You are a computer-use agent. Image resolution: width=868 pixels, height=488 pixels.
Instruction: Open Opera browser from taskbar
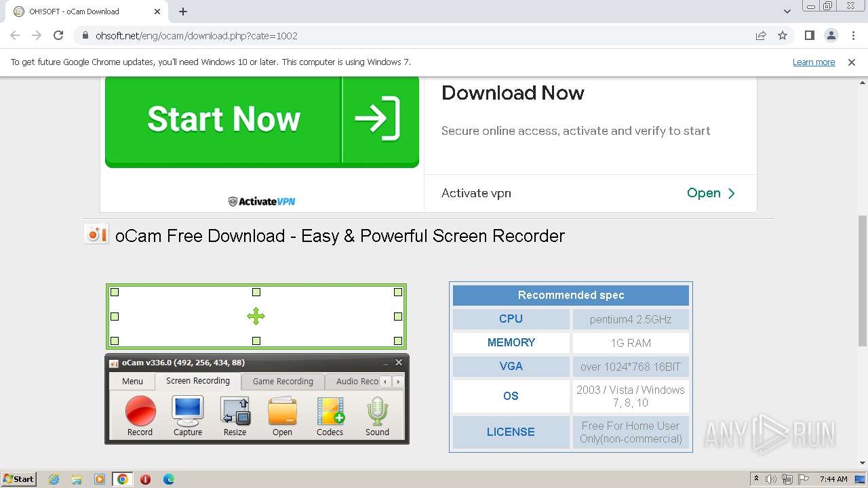click(x=145, y=479)
